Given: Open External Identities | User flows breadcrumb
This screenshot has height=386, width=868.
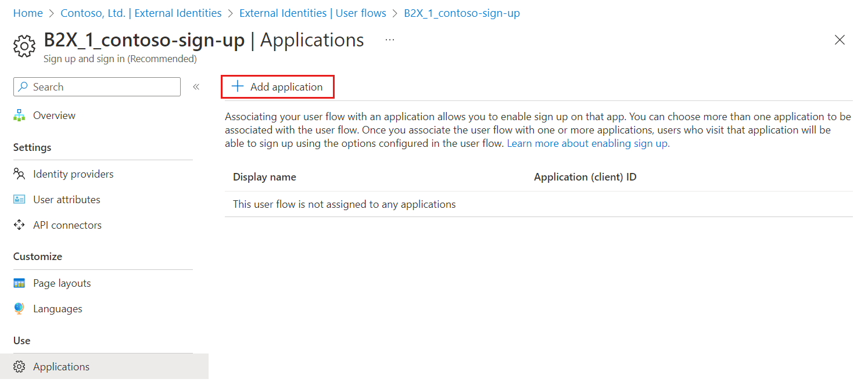Looking at the screenshot, I should point(312,13).
